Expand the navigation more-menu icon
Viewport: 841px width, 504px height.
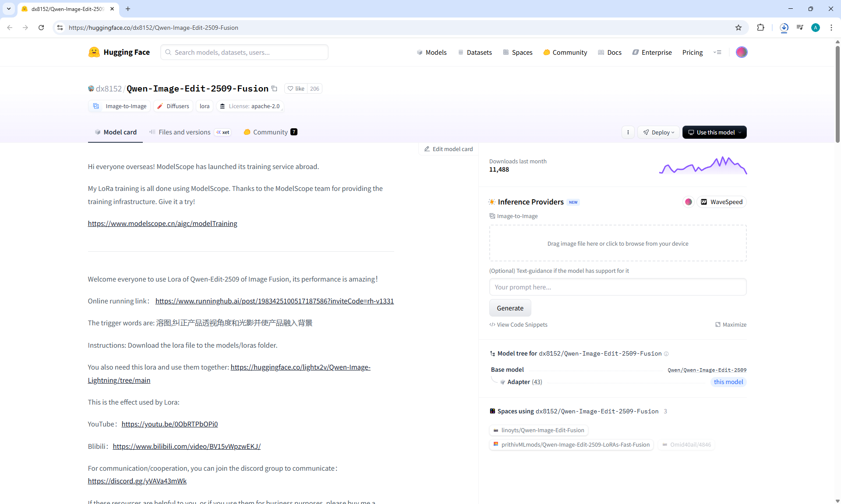[x=717, y=52]
